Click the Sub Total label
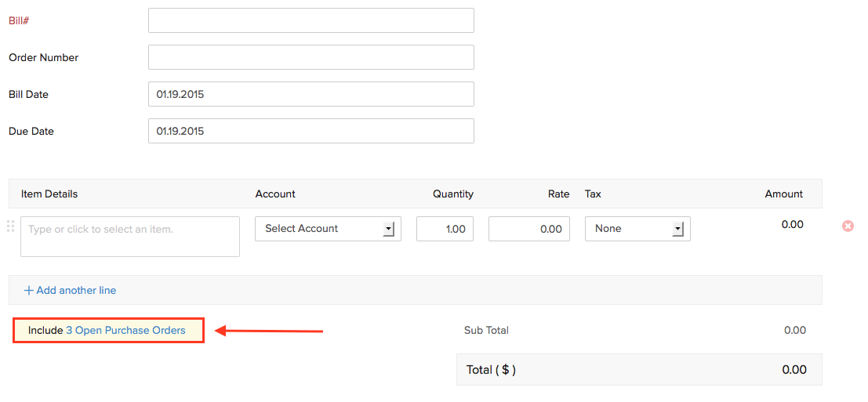Screen dimensions: 868x402 click(486, 331)
